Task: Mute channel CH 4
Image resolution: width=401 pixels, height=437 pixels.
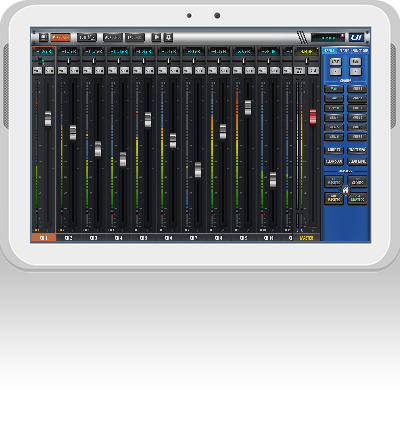Action: 112,71
